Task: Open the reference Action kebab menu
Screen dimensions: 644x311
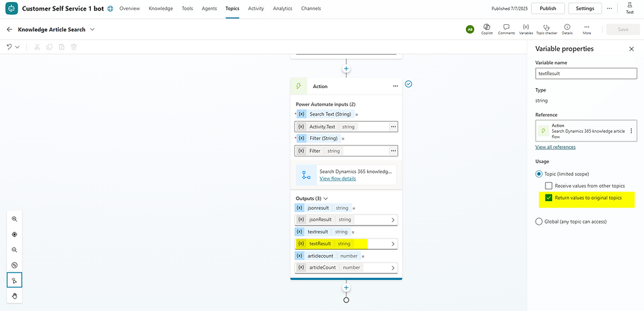Action: (x=632, y=131)
